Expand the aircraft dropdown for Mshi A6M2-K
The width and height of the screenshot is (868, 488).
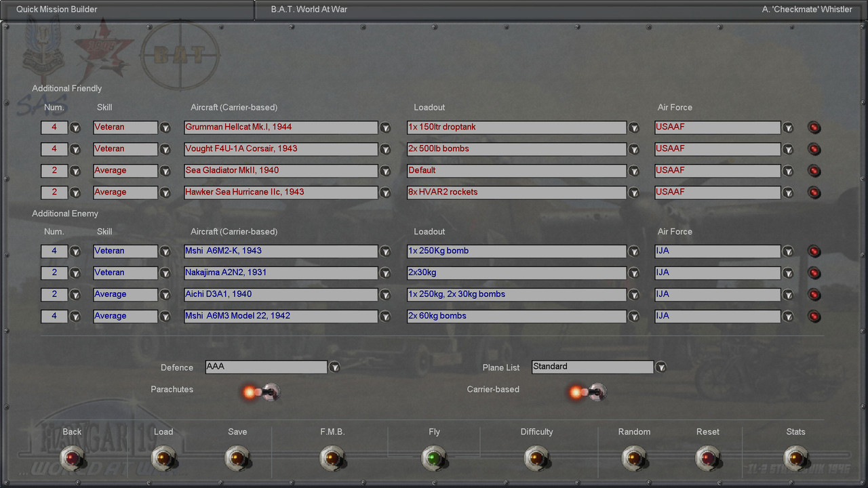tap(385, 251)
